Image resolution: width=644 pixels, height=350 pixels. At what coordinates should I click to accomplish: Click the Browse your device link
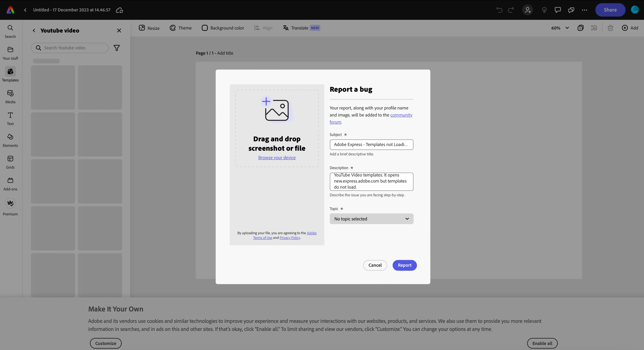[x=277, y=158]
